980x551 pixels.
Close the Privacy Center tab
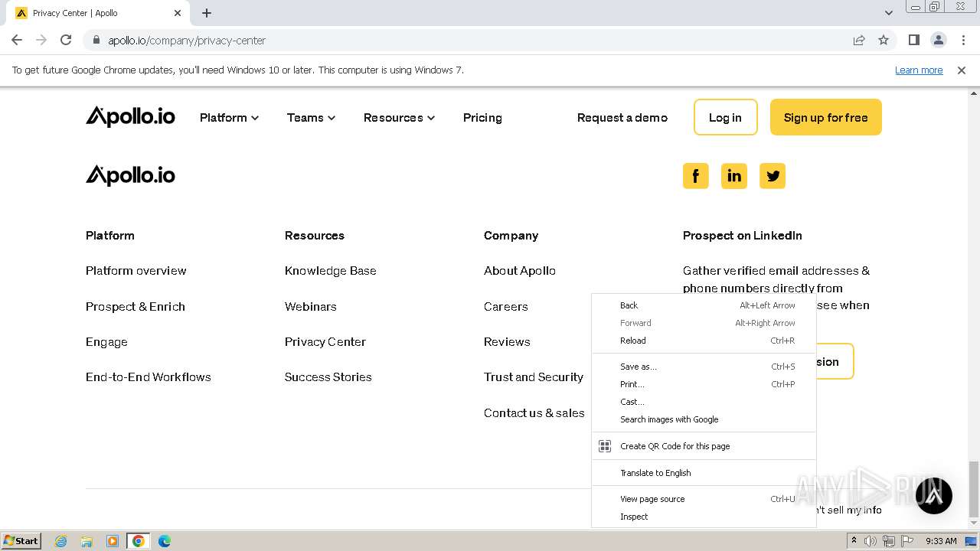[178, 13]
